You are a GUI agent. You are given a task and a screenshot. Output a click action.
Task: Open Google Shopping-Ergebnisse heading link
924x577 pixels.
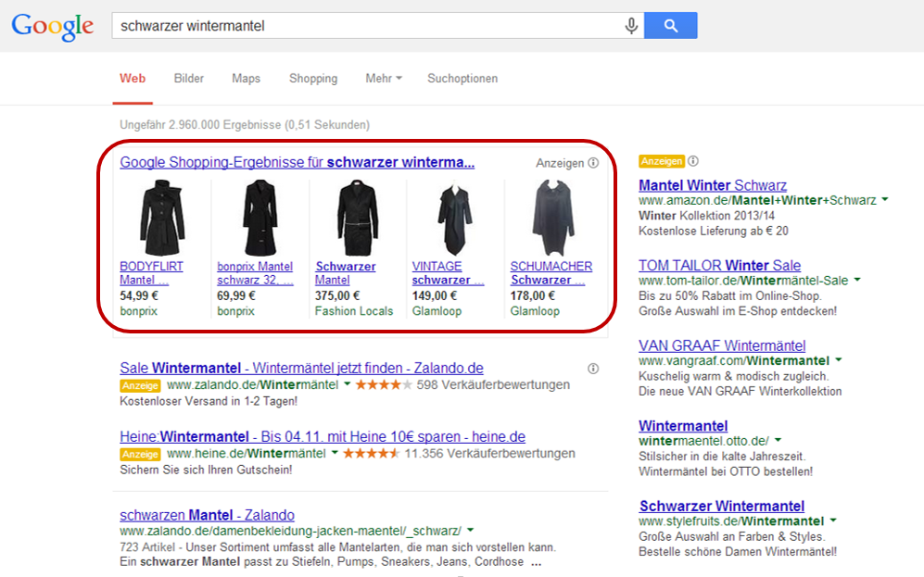coord(297,162)
